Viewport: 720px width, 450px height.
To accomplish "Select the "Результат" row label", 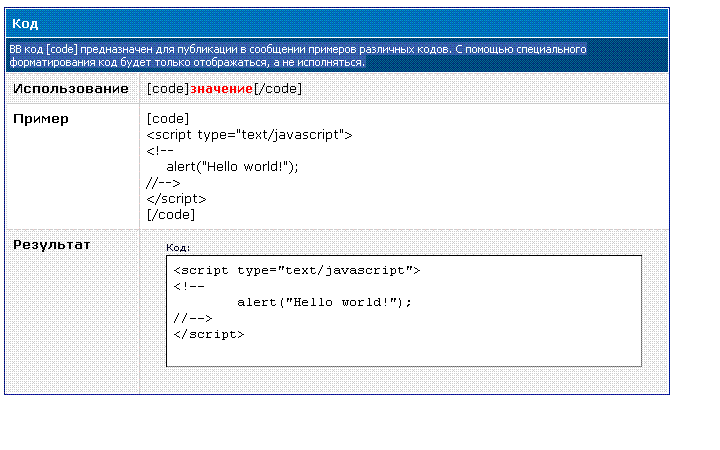I will tap(51, 244).
